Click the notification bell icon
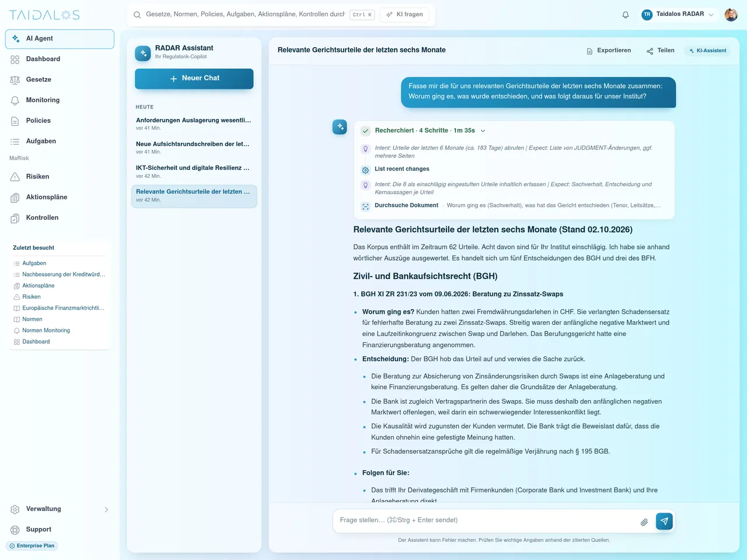Viewport: 747px width, 560px height. 626,15
